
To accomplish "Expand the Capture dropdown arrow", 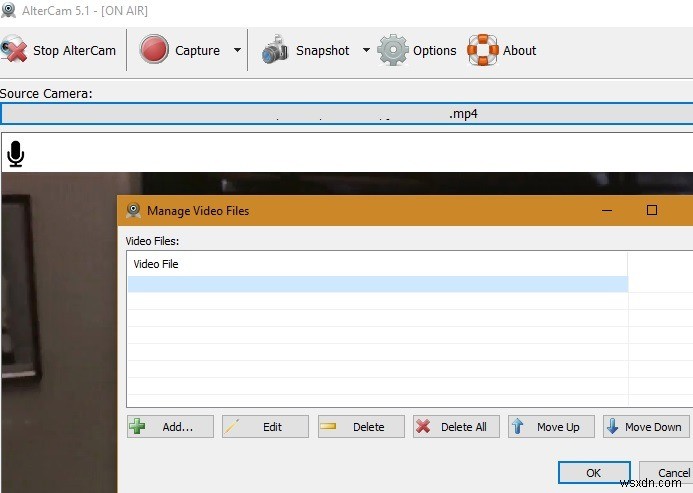I will coord(237,50).
